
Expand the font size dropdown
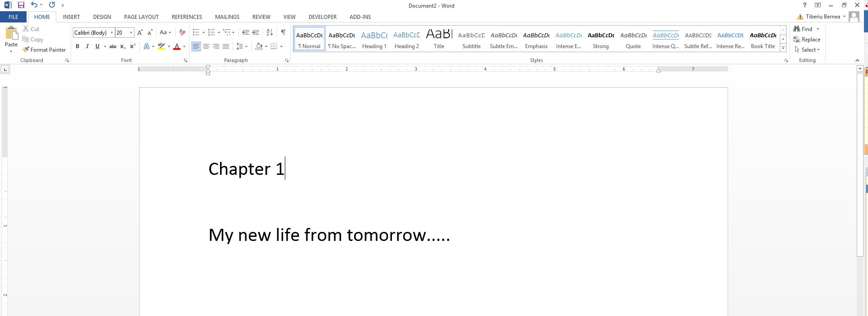[131, 33]
